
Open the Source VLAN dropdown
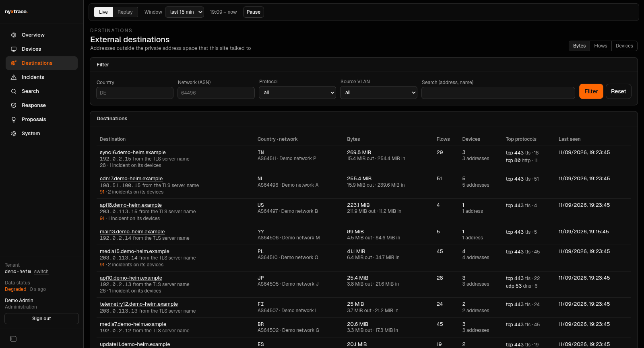point(379,93)
